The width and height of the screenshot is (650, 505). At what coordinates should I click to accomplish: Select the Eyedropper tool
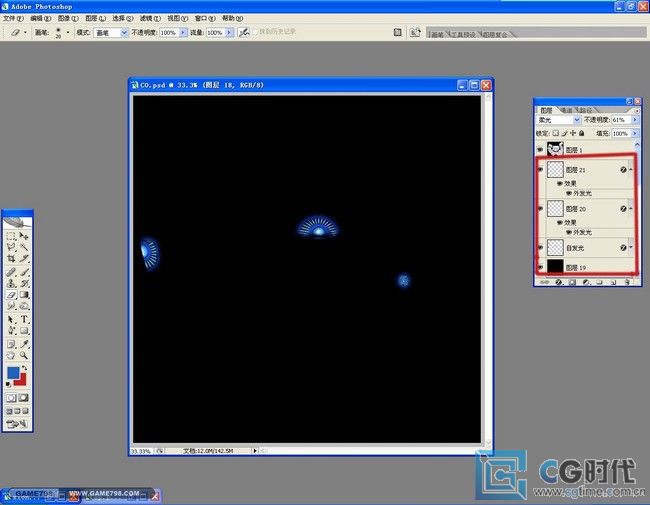[24, 344]
